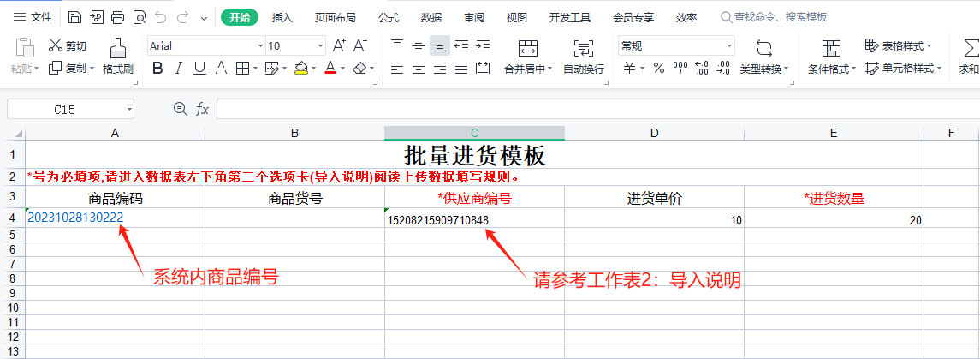Click the increase font size icon
980x359 pixels.
coord(339,45)
